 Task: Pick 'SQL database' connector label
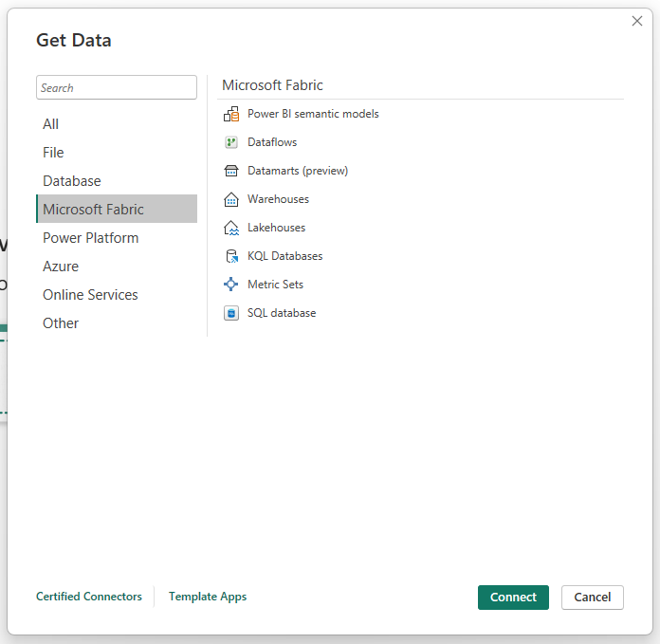(282, 313)
